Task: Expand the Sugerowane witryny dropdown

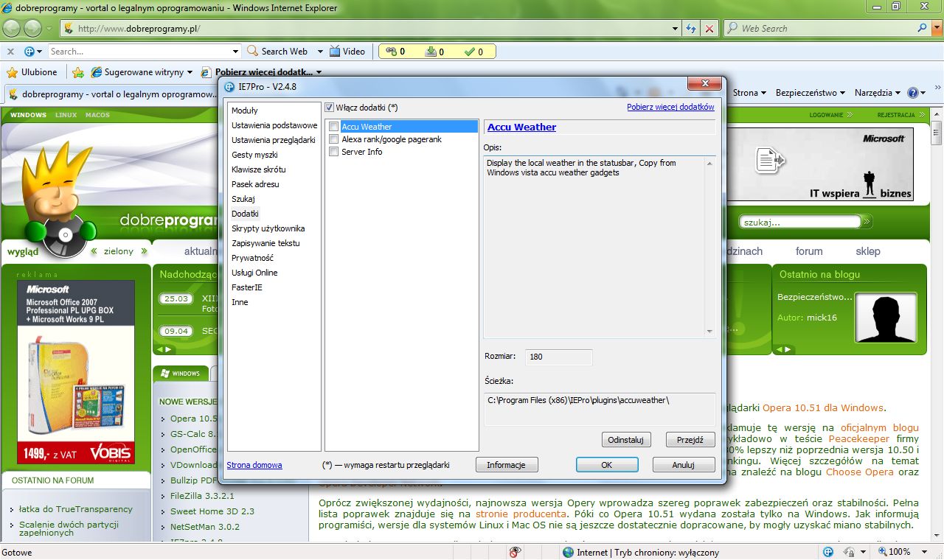Action: click(190, 72)
